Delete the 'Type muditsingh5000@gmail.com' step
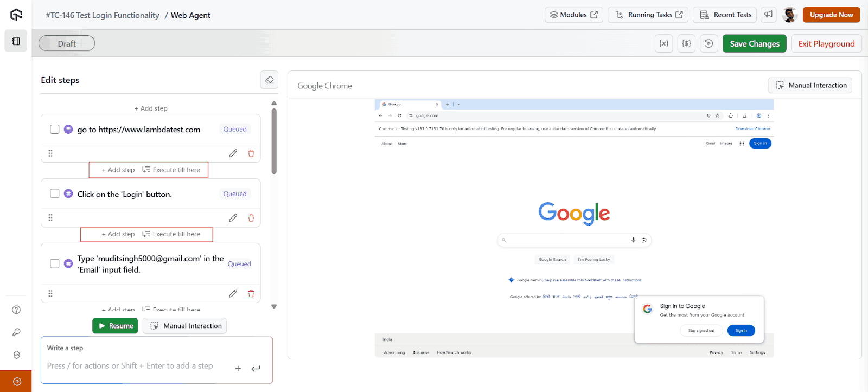The image size is (868, 392). click(251, 293)
